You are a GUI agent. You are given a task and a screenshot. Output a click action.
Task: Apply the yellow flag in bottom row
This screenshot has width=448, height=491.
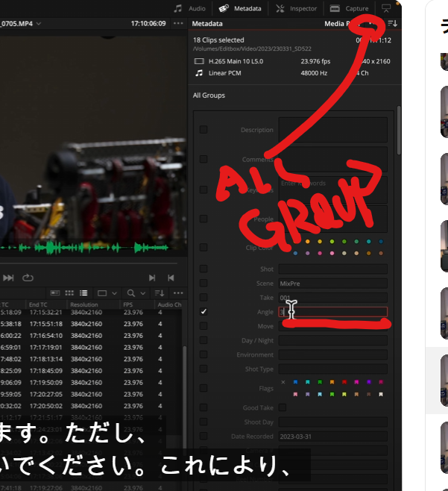pos(344,394)
